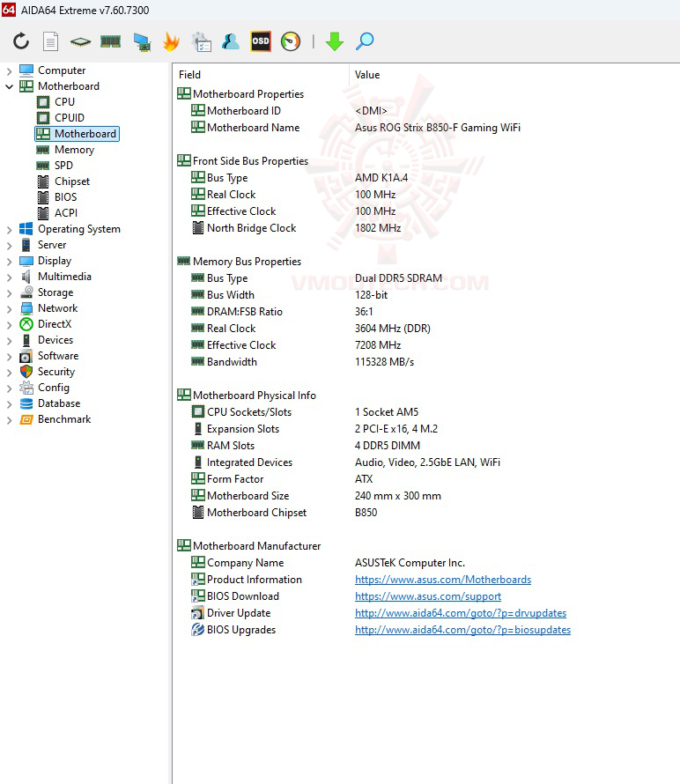Toggle the OSD panel icon
This screenshot has height=784, width=680.
pyautogui.click(x=261, y=41)
